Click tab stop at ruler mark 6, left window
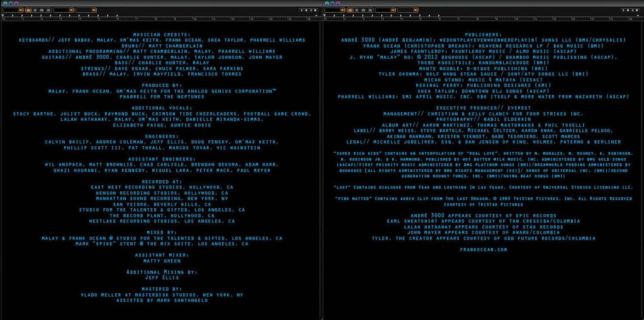Screen dimensions: 644x320 (117, 15)
